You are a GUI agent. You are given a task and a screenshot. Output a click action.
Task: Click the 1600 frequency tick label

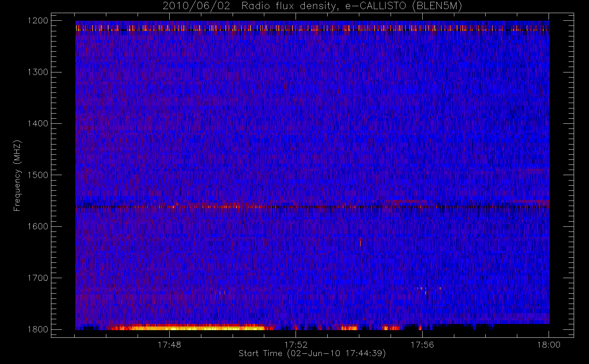[x=38, y=226]
